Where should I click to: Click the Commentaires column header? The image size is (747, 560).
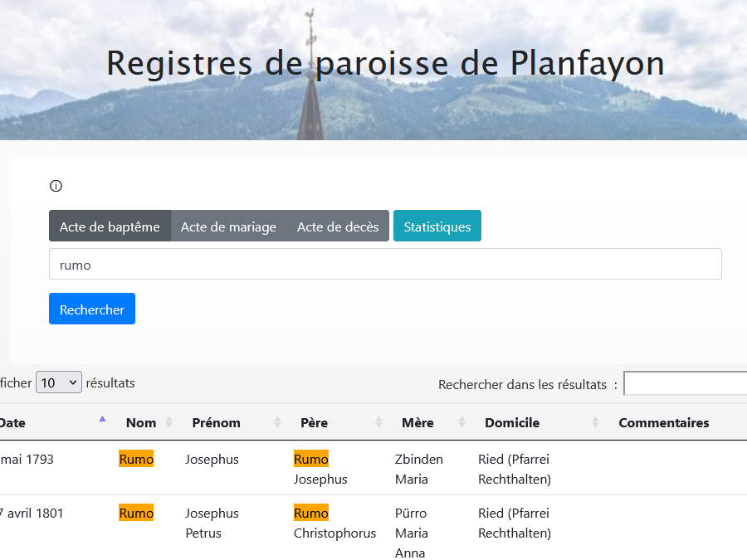click(663, 422)
